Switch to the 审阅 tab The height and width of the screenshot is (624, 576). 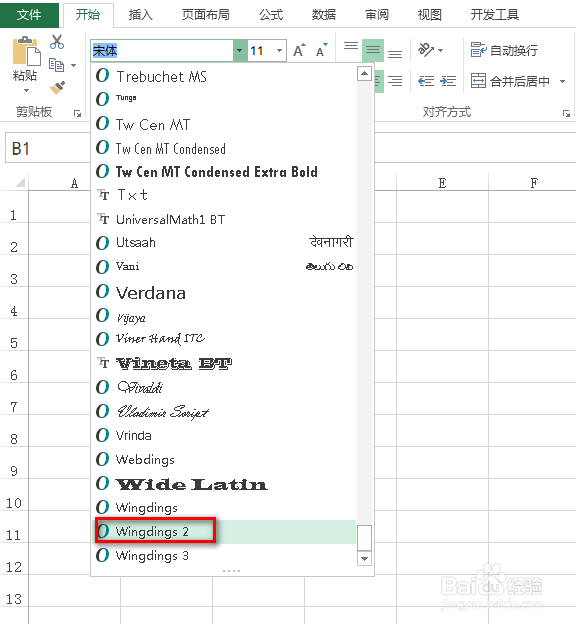click(377, 15)
